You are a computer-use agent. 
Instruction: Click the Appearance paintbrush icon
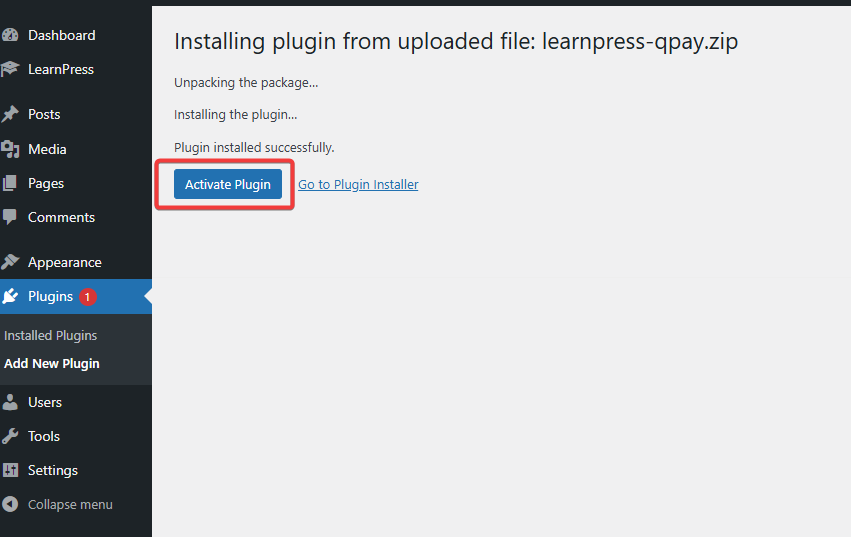(x=10, y=262)
